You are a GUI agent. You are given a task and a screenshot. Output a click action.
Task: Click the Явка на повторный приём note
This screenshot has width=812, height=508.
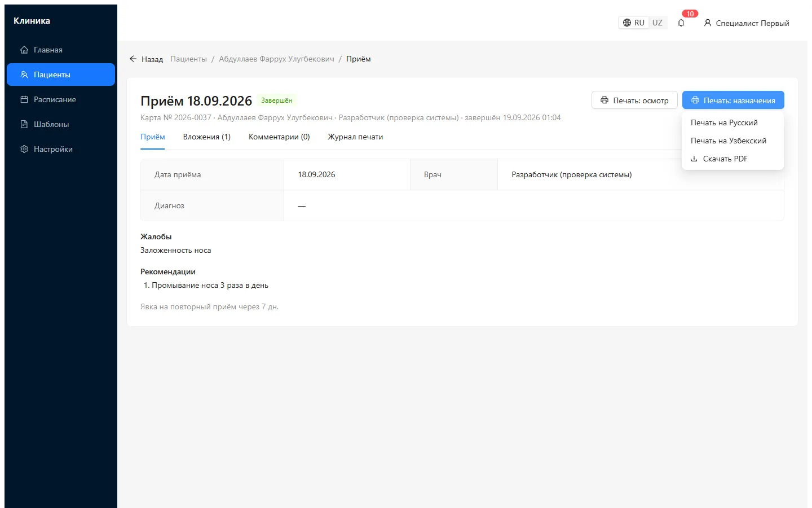coord(210,306)
